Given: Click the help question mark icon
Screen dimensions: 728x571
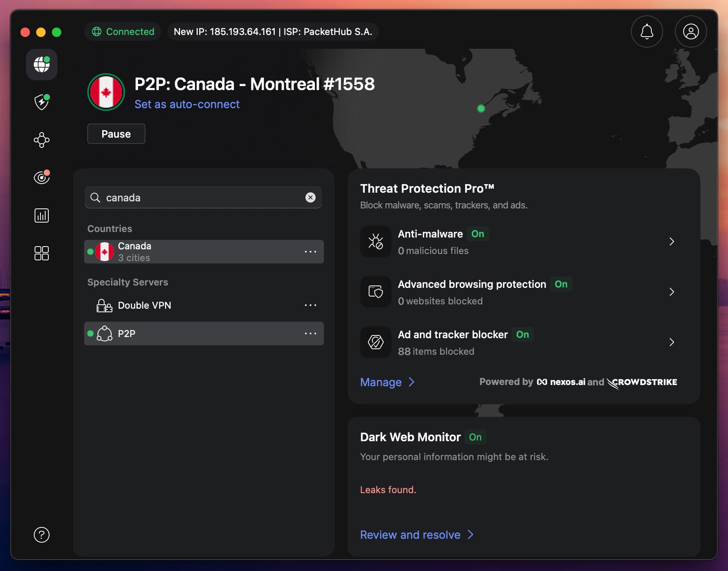Looking at the screenshot, I should tap(41, 535).
